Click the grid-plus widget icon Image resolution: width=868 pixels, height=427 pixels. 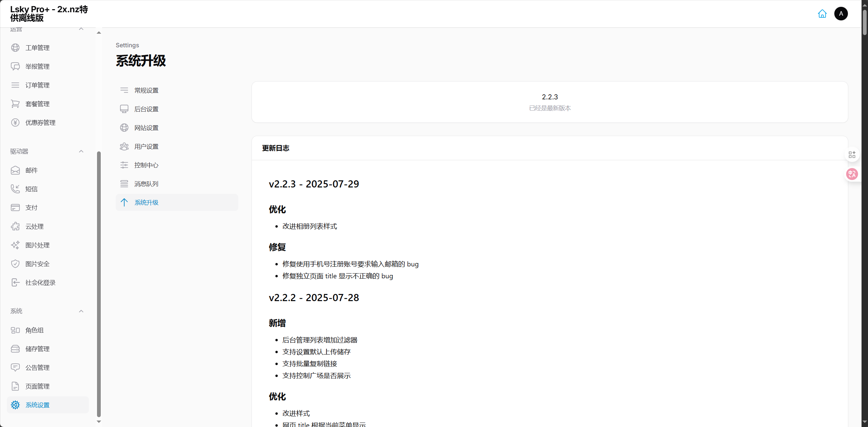click(852, 155)
